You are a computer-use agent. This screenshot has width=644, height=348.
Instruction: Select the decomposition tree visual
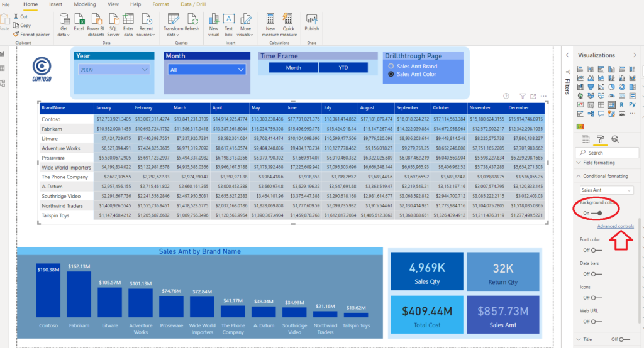[x=591, y=113]
